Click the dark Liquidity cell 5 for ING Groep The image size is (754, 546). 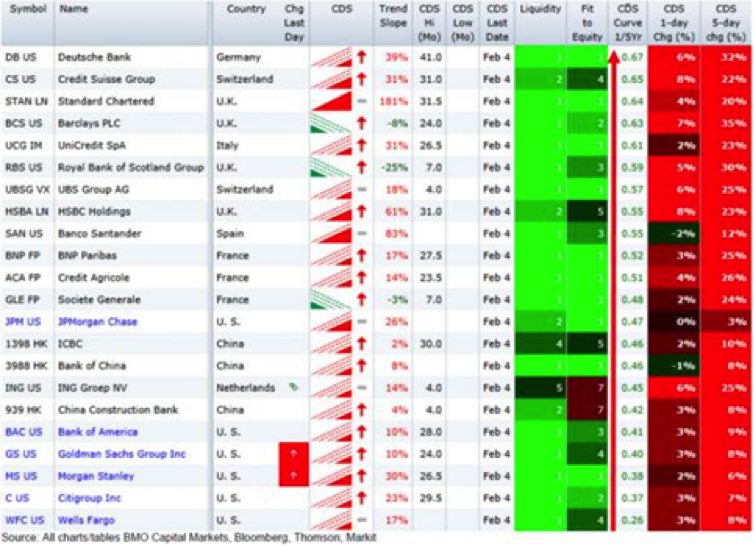point(540,388)
